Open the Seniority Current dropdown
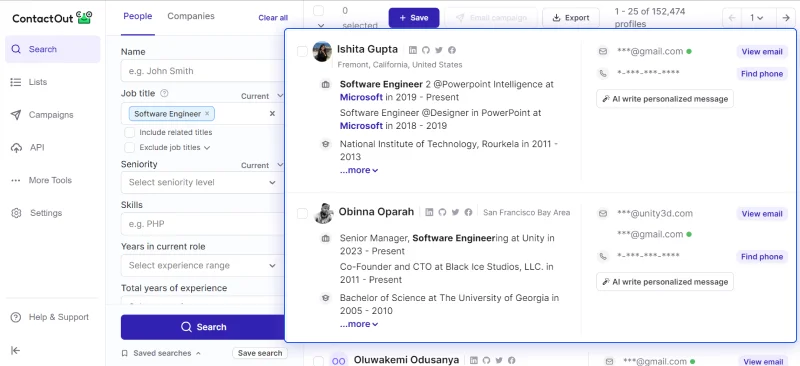The image size is (800, 366). coord(262,165)
